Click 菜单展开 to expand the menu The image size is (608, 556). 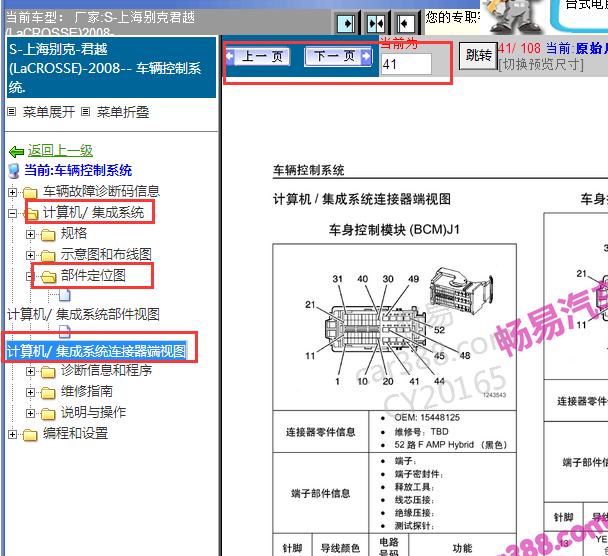(x=48, y=112)
